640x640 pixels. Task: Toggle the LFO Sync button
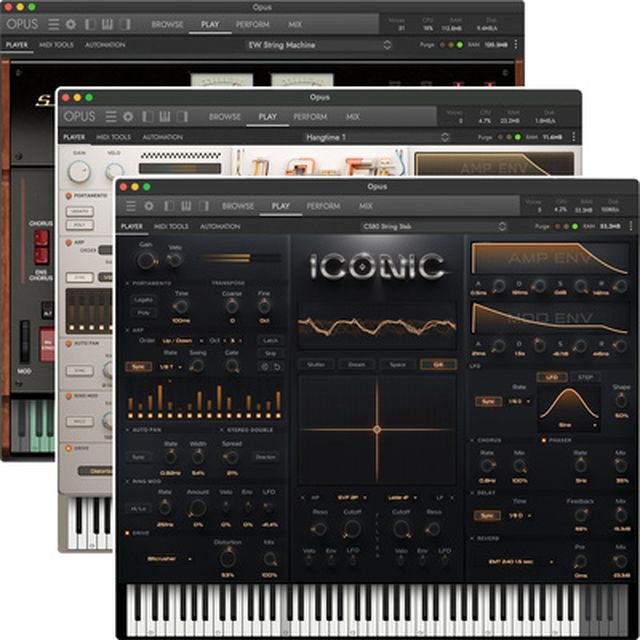coord(488,402)
